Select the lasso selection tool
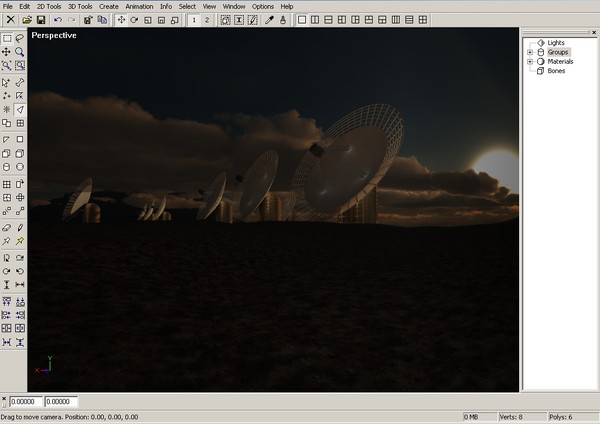The width and height of the screenshot is (600, 424). [x=20, y=38]
